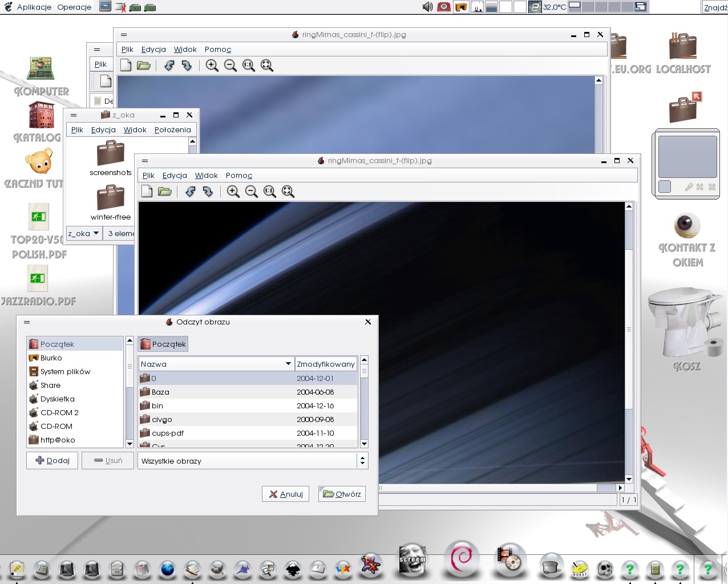Select the civgo folder row
The height and width of the screenshot is (584, 728).
248,420
